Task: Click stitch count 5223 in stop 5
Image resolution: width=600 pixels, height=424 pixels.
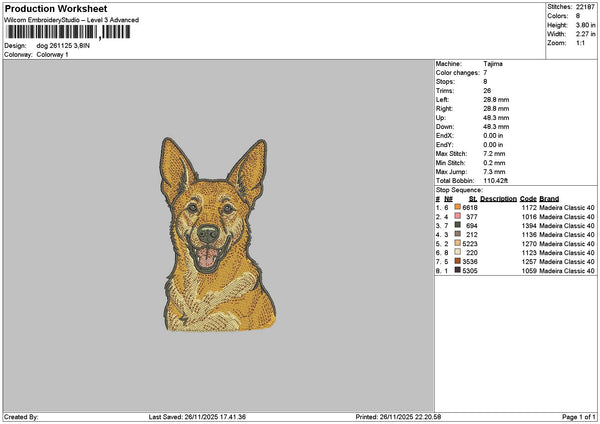Action: 470,244
